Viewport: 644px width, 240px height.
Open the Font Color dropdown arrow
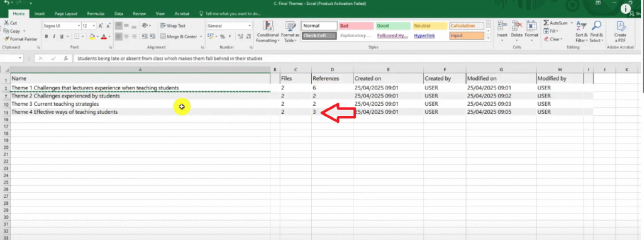(109, 37)
